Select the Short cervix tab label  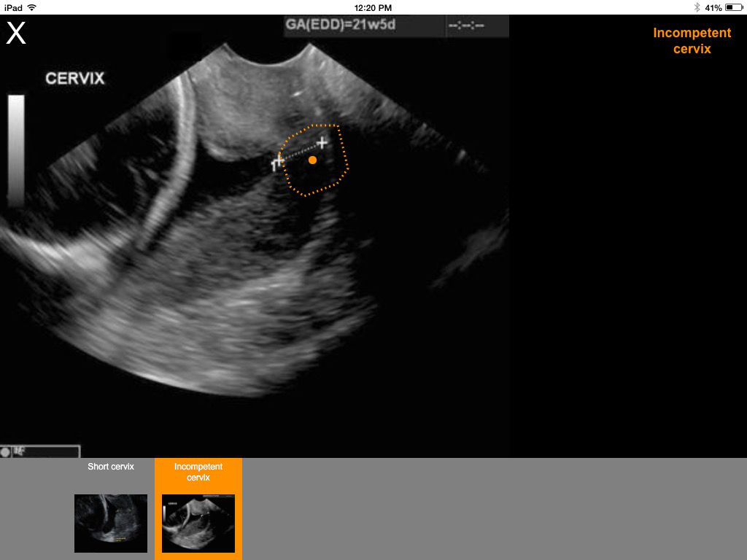[111, 467]
